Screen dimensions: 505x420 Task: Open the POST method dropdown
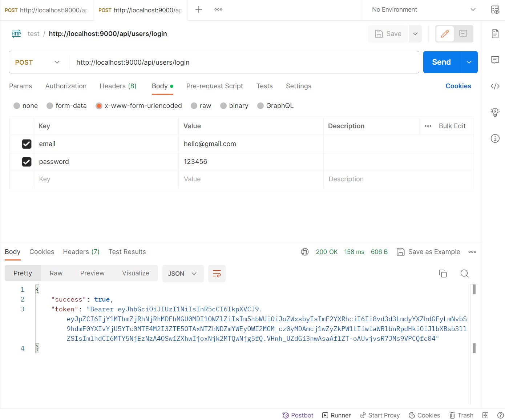tap(37, 62)
